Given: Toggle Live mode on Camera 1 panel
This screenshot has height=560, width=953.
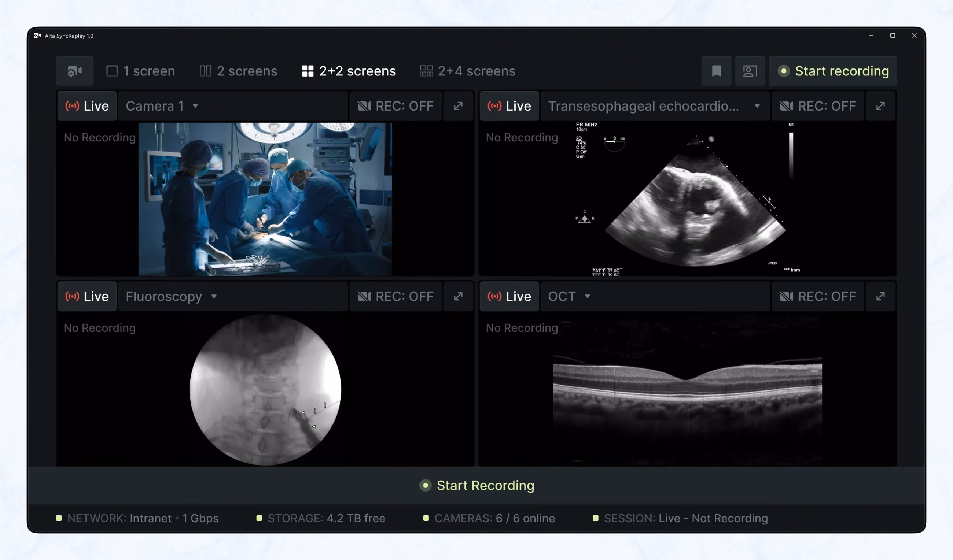Looking at the screenshot, I should click(x=87, y=106).
